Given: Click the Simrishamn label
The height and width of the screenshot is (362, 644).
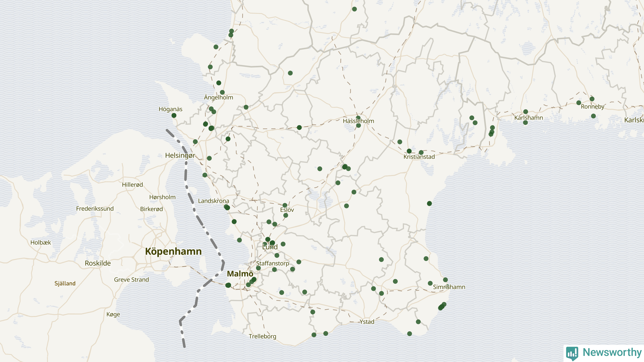Looking at the screenshot, I should coord(449,287).
